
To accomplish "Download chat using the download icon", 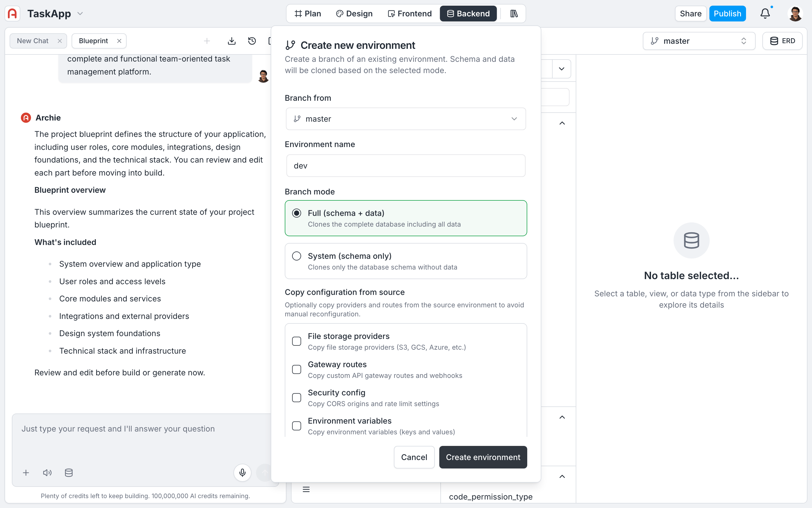I will tap(231, 41).
